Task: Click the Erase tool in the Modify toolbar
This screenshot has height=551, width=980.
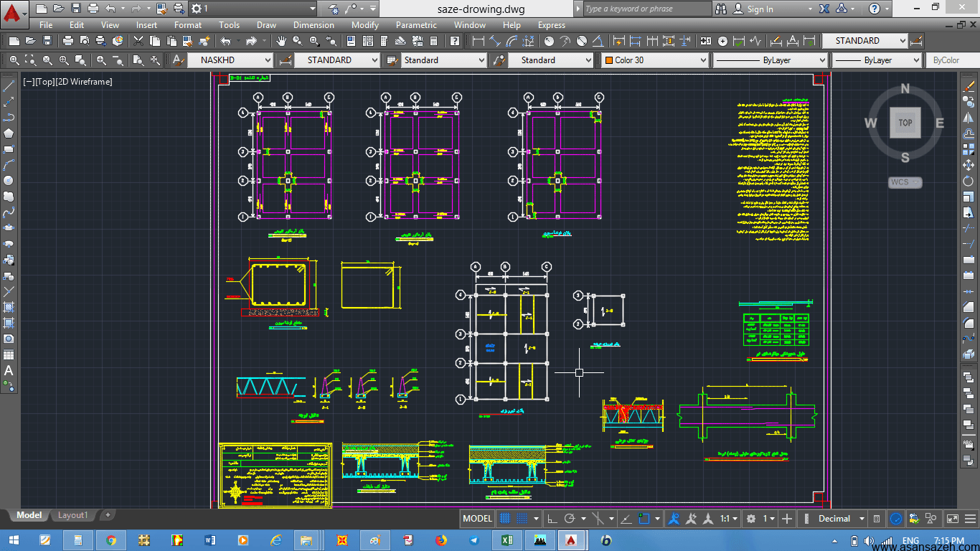Action: (x=968, y=86)
